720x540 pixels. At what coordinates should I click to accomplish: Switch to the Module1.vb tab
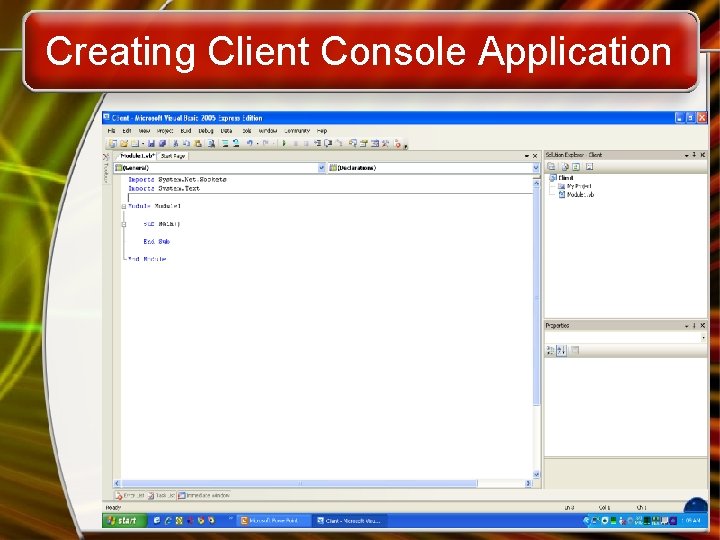click(x=137, y=156)
